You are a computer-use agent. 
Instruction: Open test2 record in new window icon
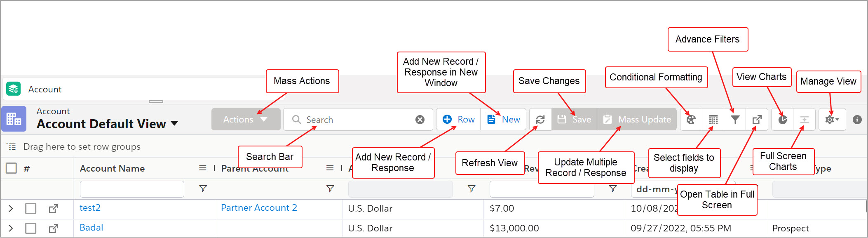point(53,209)
